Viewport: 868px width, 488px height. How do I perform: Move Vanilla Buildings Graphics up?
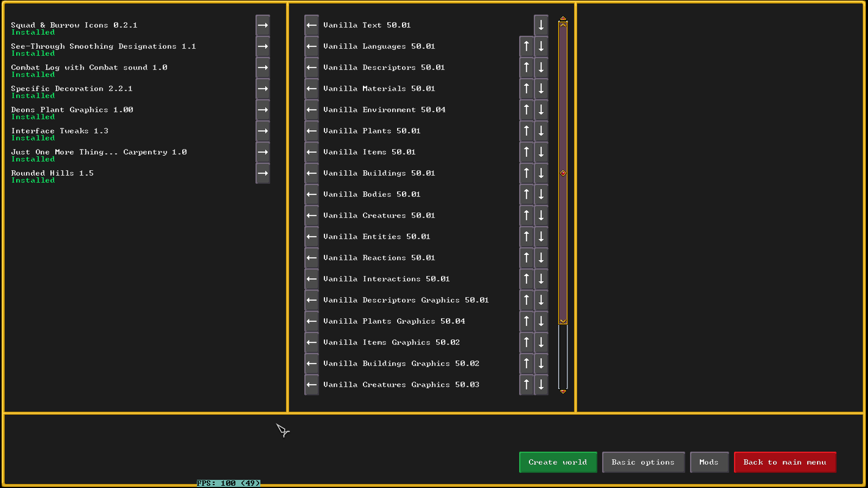(x=526, y=363)
